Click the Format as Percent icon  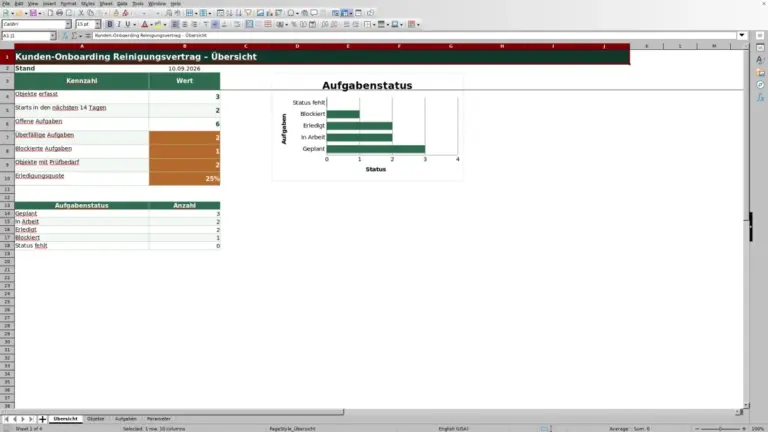pyautogui.click(x=294, y=24)
